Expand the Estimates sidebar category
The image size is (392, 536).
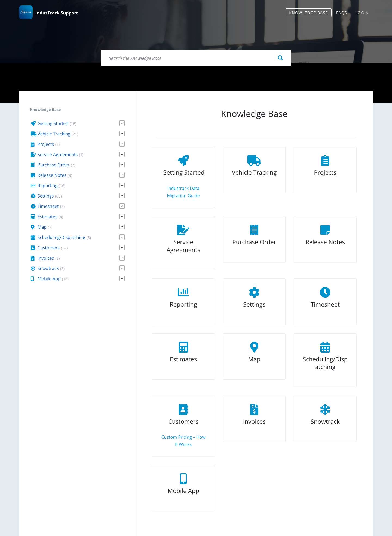[x=122, y=216]
